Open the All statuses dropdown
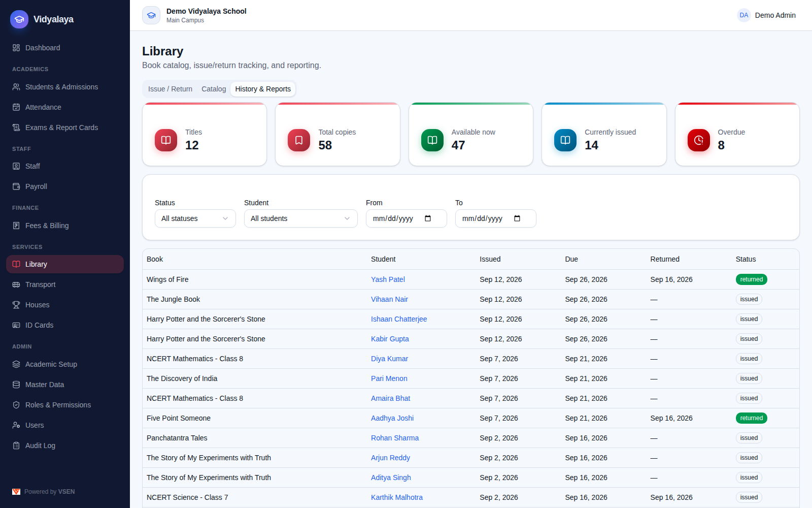 pos(195,218)
